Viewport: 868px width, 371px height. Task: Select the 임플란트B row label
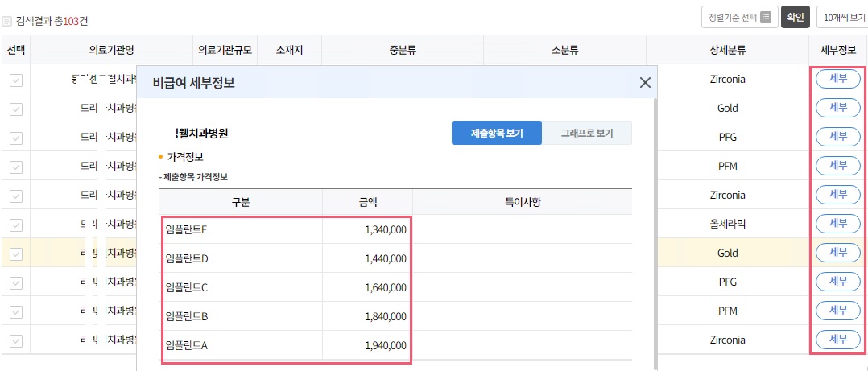(x=187, y=317)
